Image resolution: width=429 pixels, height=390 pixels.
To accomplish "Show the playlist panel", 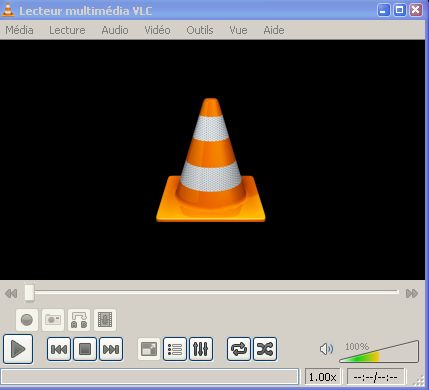I will (175, 349).
